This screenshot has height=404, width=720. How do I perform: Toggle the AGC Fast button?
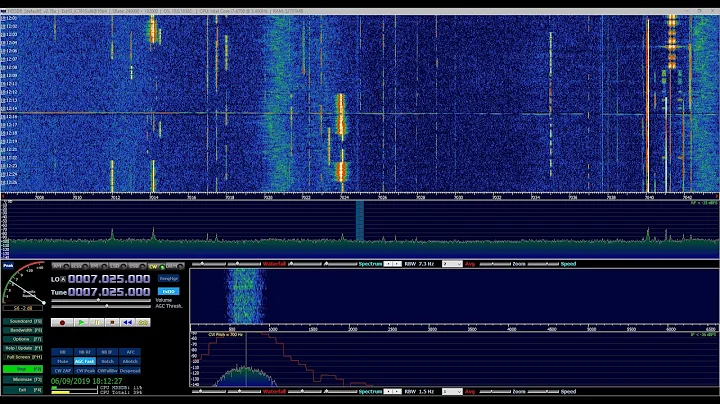[x=84, y=361]
